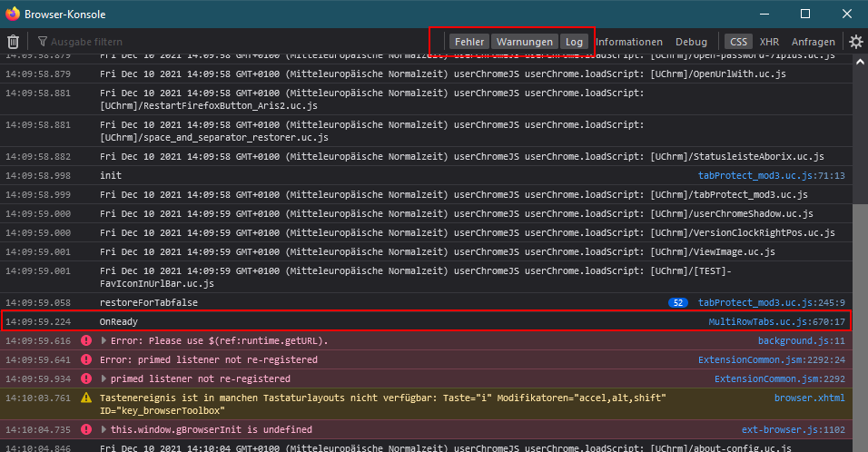
Task: Toggle the Log filter
Action: [x=574, y=42]
